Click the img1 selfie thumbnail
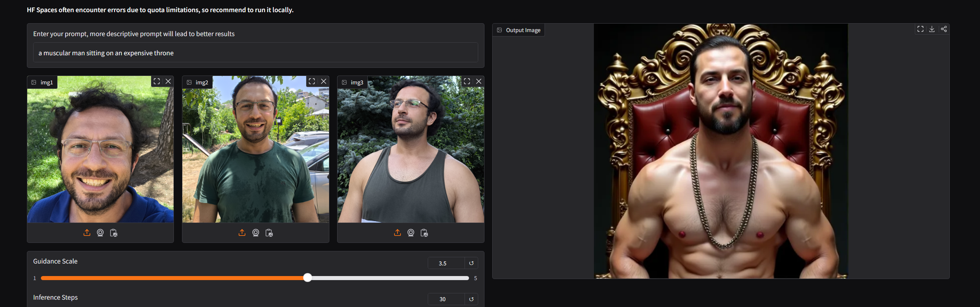 click(x=101, y=149)
